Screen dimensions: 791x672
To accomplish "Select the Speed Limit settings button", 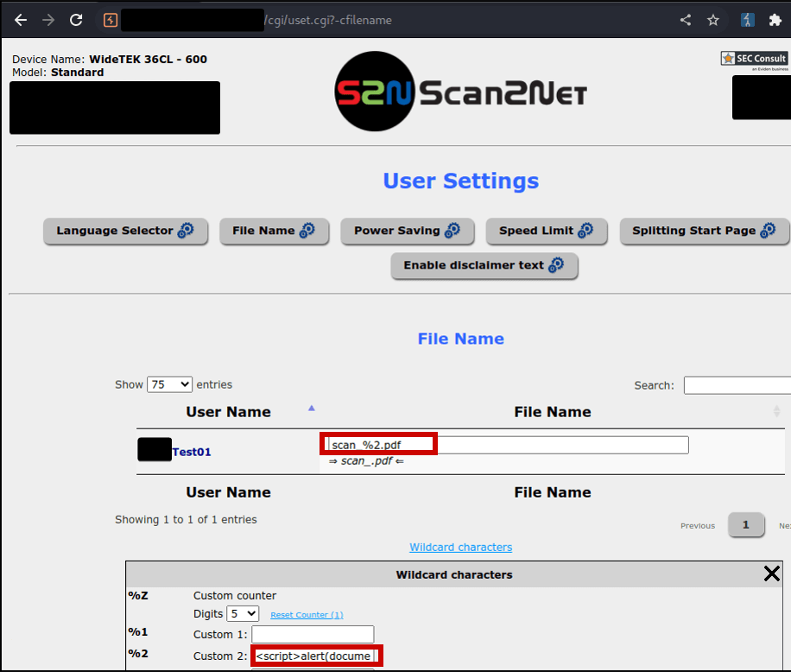I will 546,231.
